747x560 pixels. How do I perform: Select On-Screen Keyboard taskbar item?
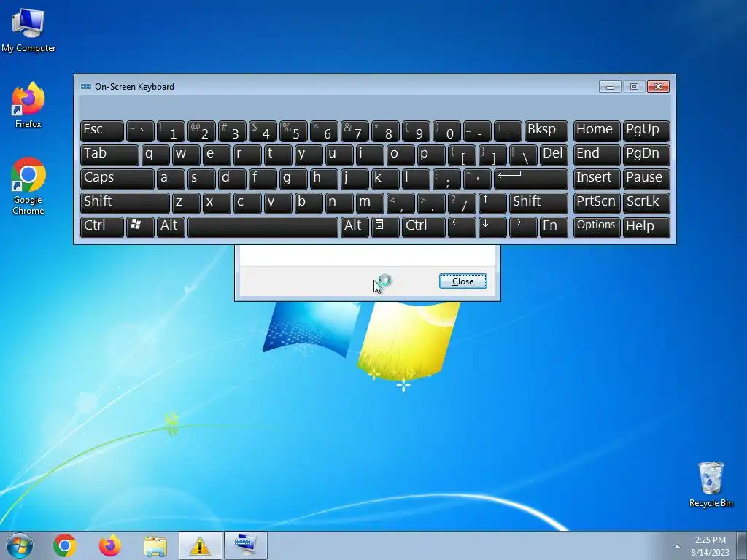(246, 545)
